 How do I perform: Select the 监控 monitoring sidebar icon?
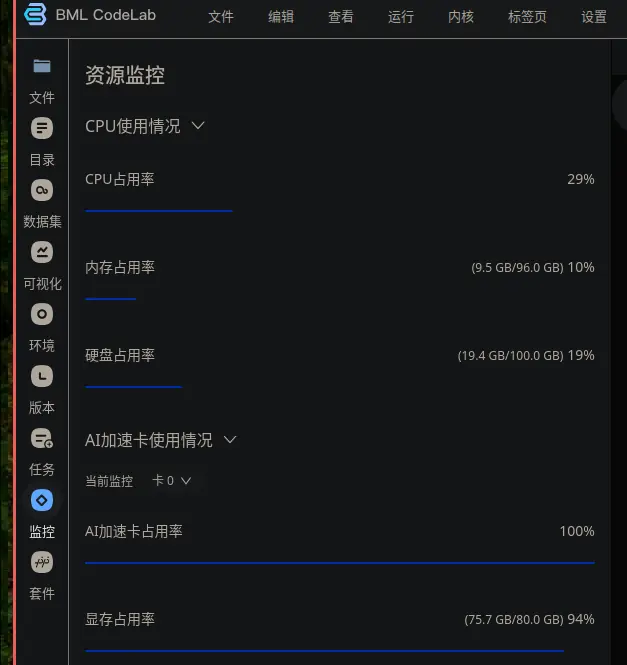pos(42,500)
